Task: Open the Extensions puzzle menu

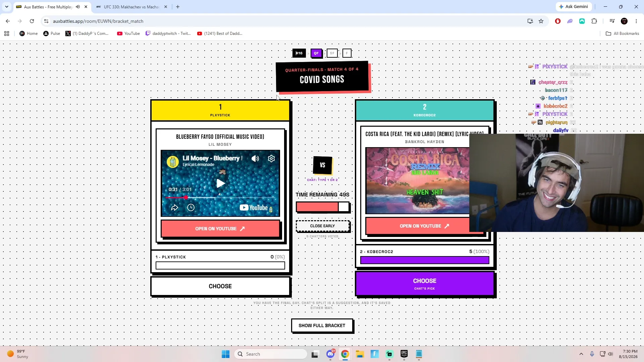Action: coord(594,21)
